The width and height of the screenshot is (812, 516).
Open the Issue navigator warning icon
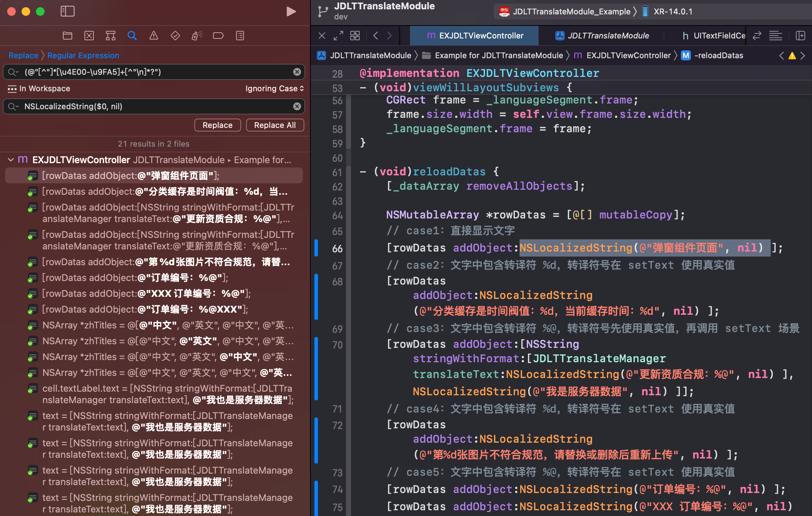[x=154, y=36]
